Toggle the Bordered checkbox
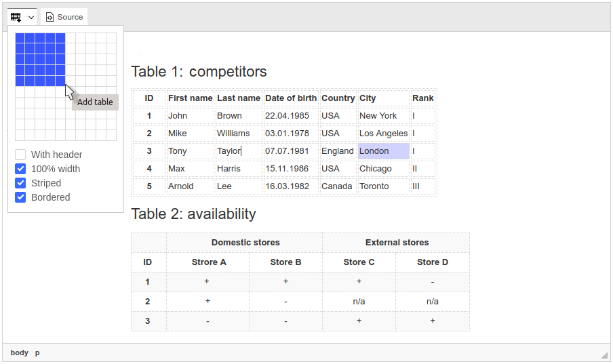This screenshot has width=613, height=364. pyautogui.click(x=20, y=197)
